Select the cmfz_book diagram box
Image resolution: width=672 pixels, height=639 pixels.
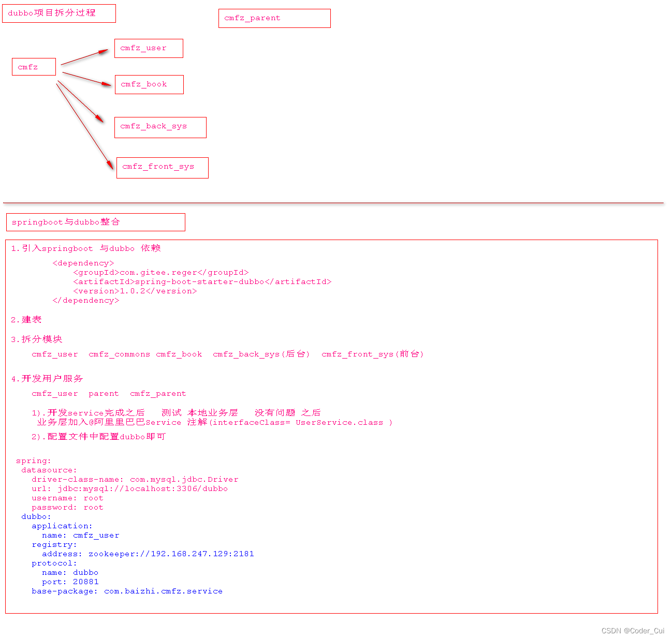tap(149, 84)
